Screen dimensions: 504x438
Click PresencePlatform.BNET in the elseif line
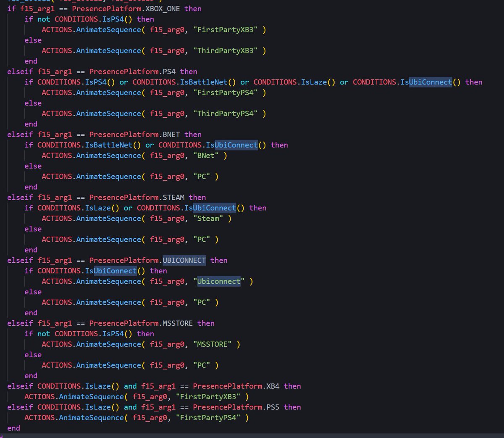coord(134,135)
